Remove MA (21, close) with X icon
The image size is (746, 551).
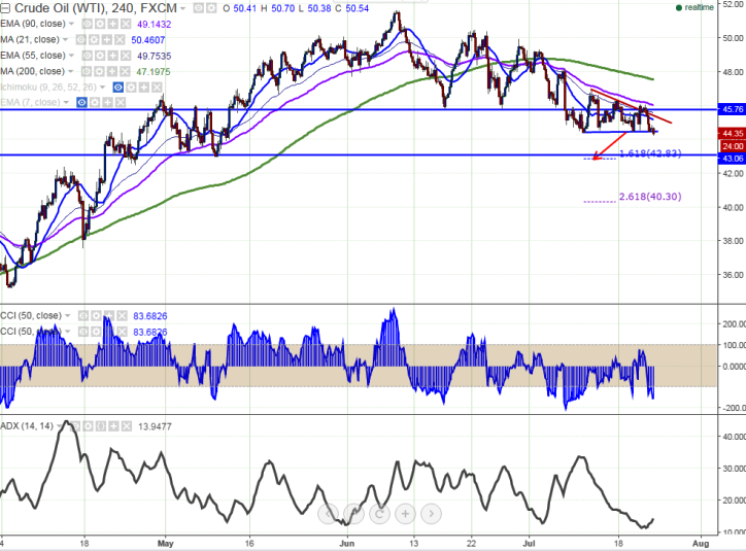(119, 40)
